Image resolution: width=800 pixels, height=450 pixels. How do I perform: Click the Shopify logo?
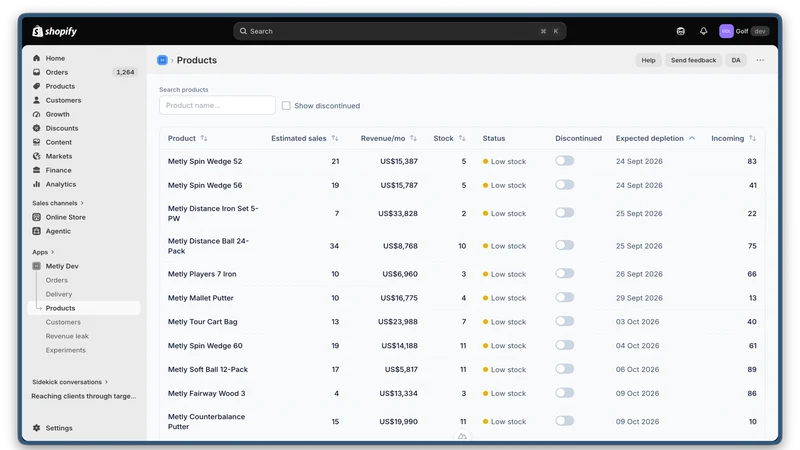55,31
